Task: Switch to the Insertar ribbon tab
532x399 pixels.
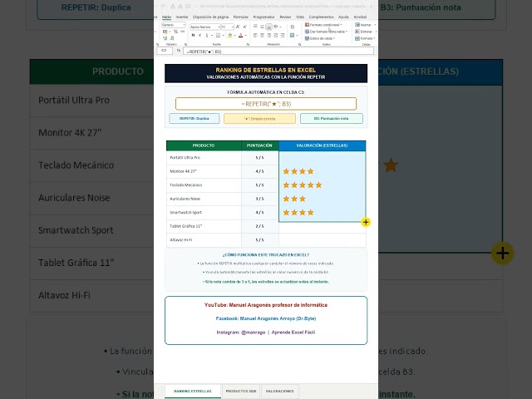Action: [182, 17]
